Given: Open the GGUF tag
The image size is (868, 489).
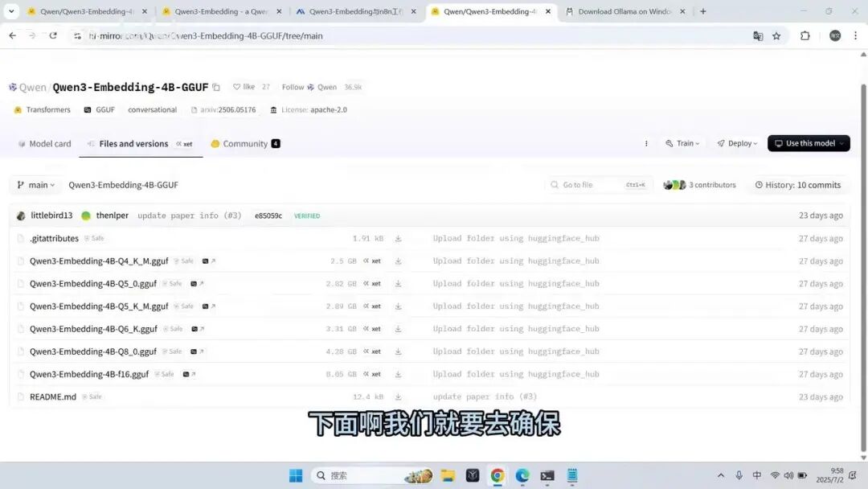Looking at the screenshot, I should (100, 109).
